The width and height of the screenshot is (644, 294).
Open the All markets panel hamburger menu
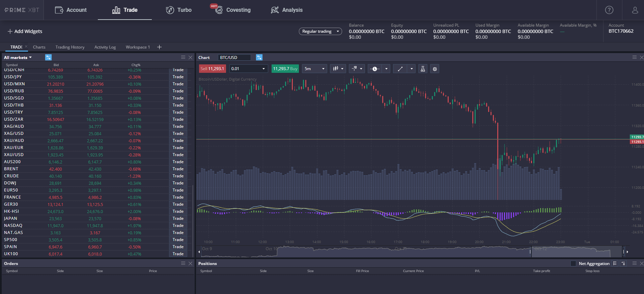pos(183,57)
